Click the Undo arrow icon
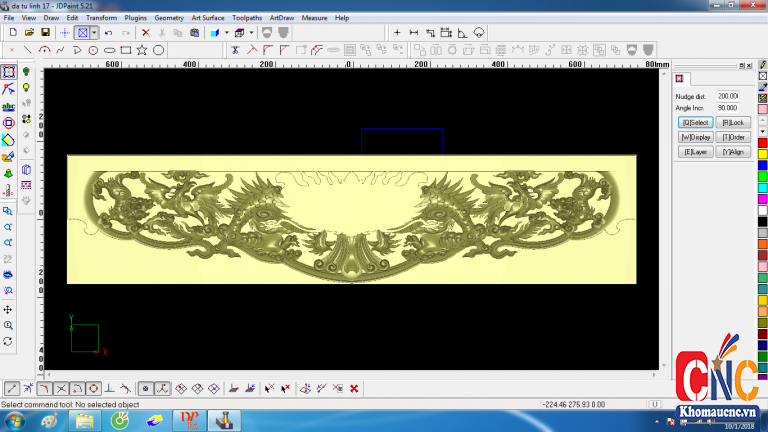The image size is (768, 432). click(x=110, y=32)
